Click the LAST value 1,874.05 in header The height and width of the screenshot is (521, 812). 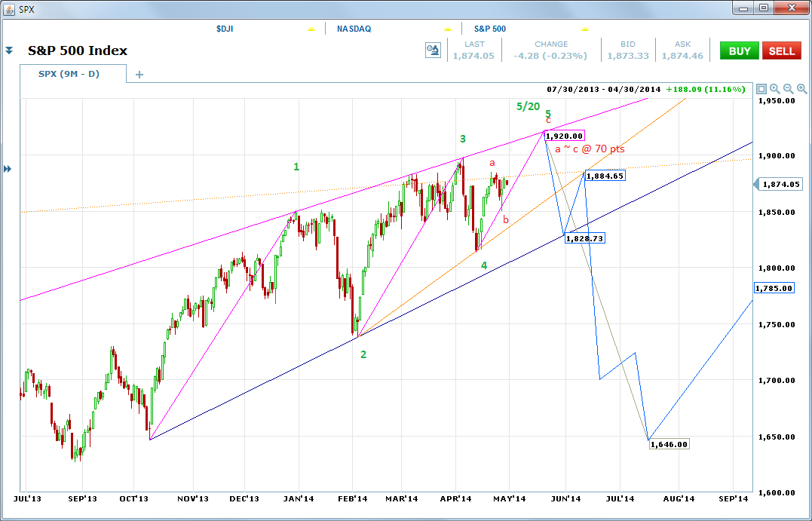click(x=473, y=56)
